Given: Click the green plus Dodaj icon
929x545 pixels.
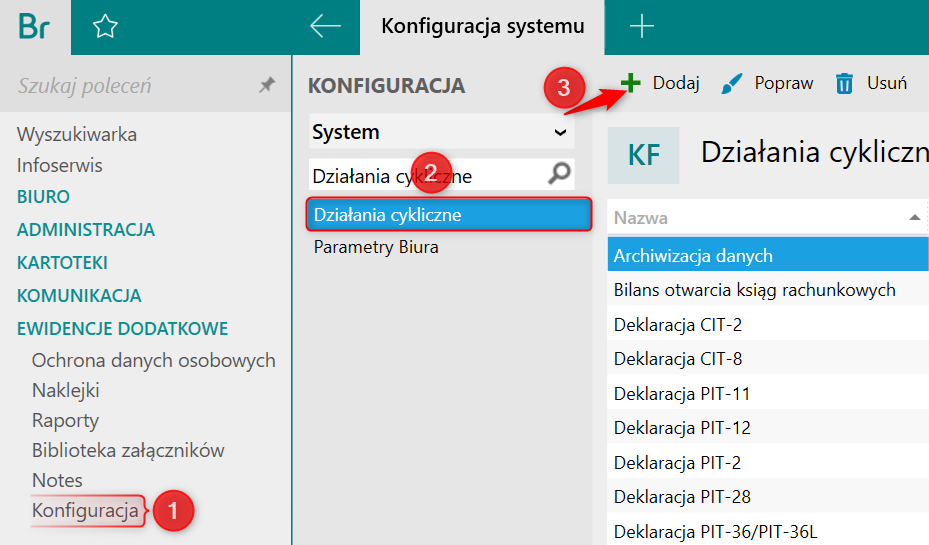Looking at the screenshot, I should pyautogui.click(x=630, y=83).
